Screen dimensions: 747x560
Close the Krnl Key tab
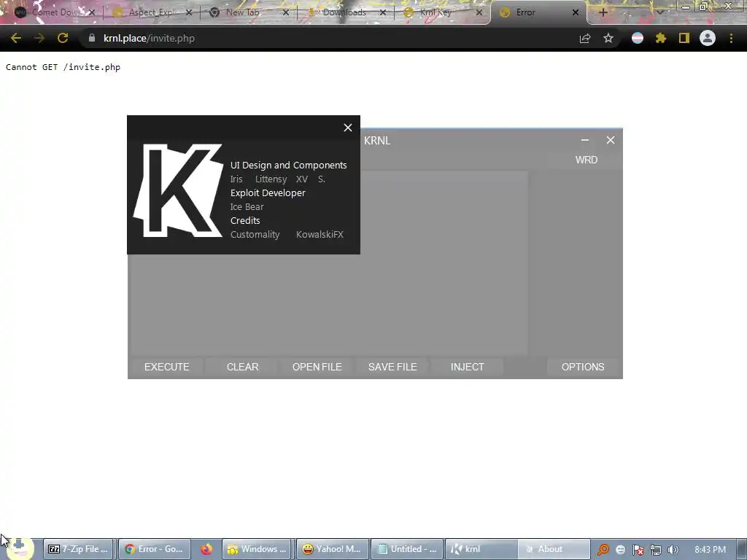(479, 13)
